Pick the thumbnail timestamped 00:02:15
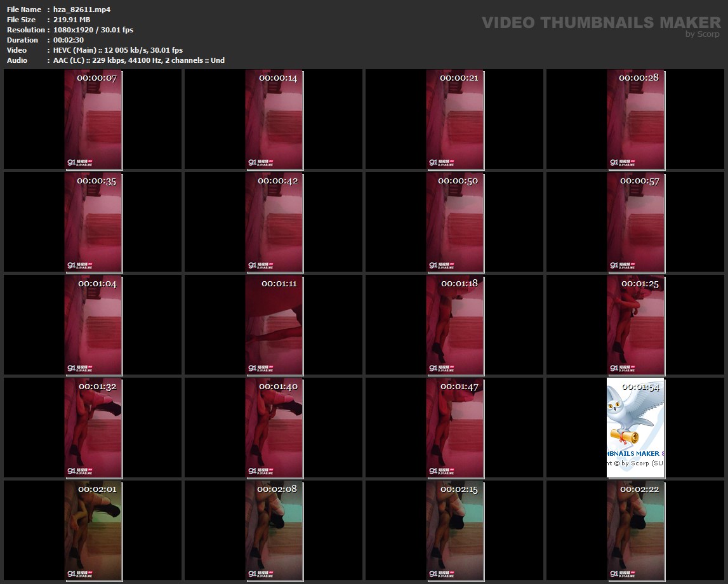The height and width of the screenshot is (584, 728). tap(455, 531)
